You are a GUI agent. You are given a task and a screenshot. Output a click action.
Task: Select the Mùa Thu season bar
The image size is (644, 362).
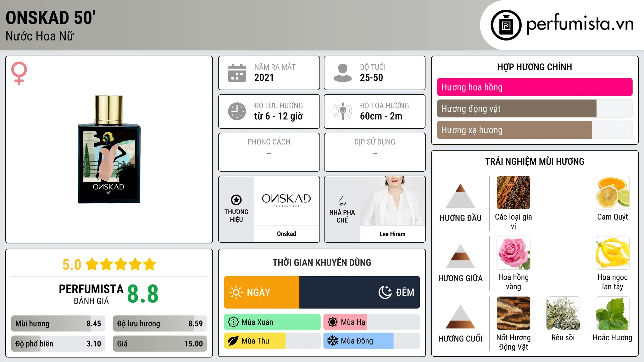coord(272,341)
